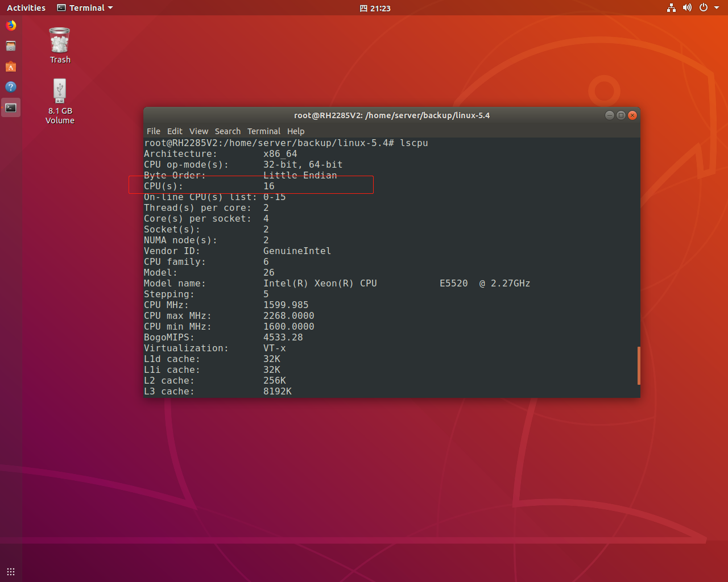Click Activities in the top-left corner
Screen dimensions: 728x582
(x=26, y=7)
